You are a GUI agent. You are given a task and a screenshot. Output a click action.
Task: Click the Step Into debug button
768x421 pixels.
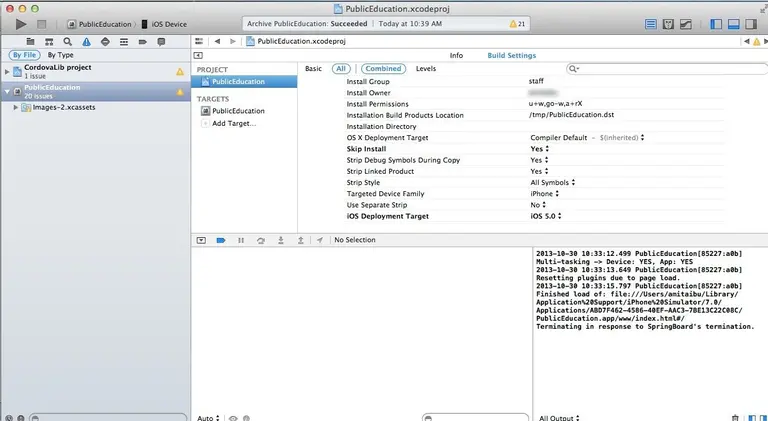pyautogui.click(x=281, y=240)
